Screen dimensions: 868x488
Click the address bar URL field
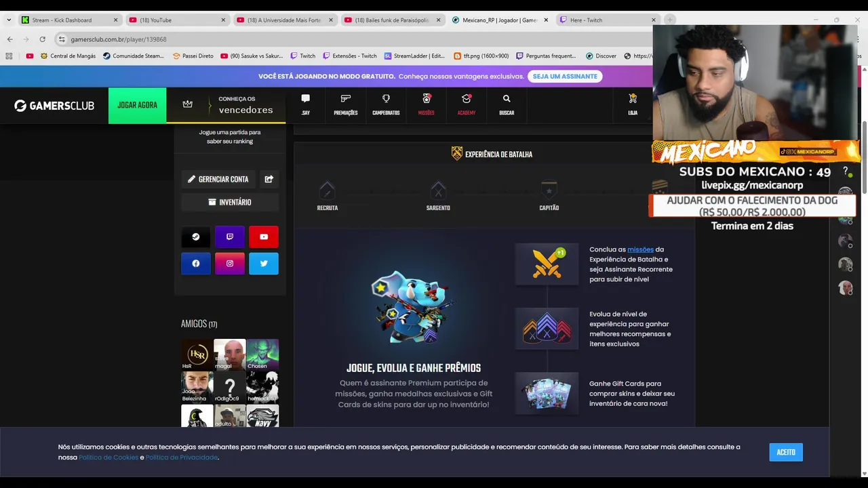click(x=353, y=39)
